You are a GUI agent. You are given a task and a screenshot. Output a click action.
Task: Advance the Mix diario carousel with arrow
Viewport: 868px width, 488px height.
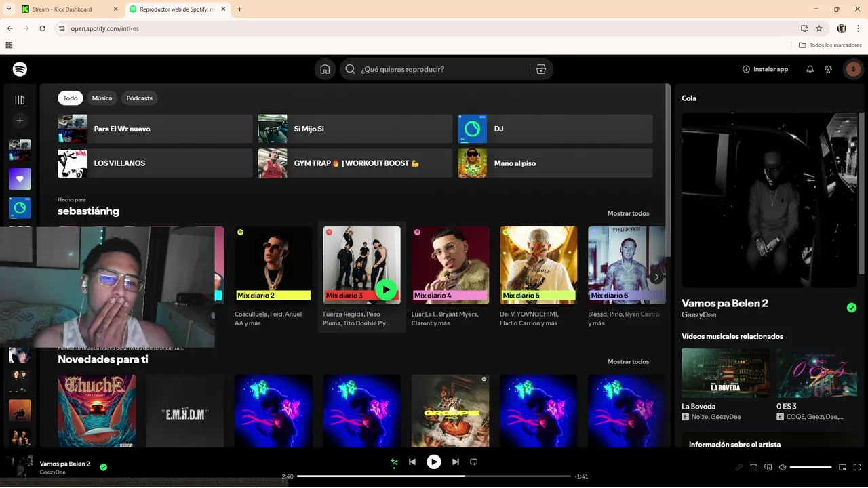pos(656,277)
